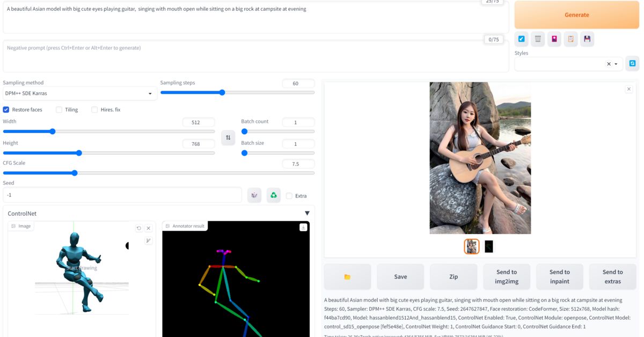
Task: Click the CFG Scale slider handle
Action: [x=75, y=173]
